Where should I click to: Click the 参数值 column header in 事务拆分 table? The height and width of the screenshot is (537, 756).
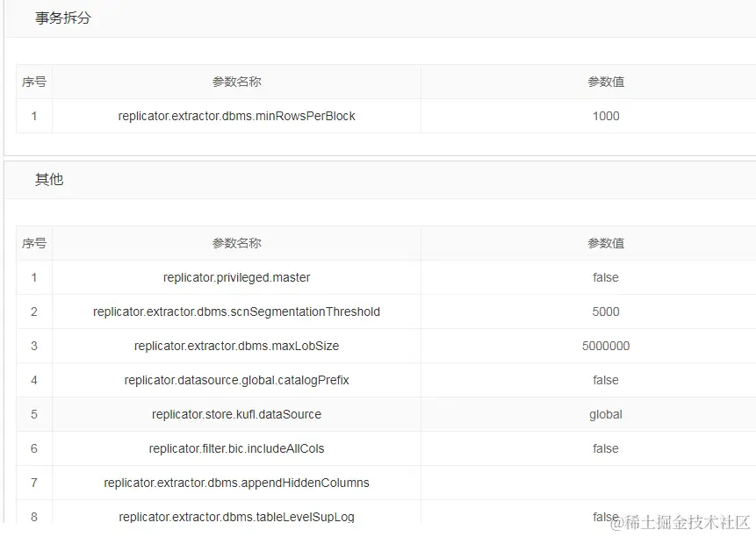(606, 82)
